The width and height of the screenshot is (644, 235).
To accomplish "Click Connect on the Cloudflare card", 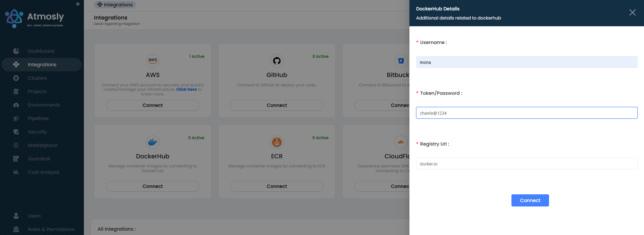I will click(382, 186).
